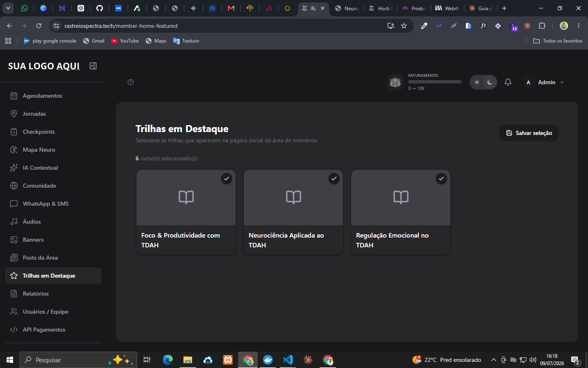Click Foco & Produtividade card thumbnail
The height and width of the screenshot is (368, 588).
(x=186, y=197)
